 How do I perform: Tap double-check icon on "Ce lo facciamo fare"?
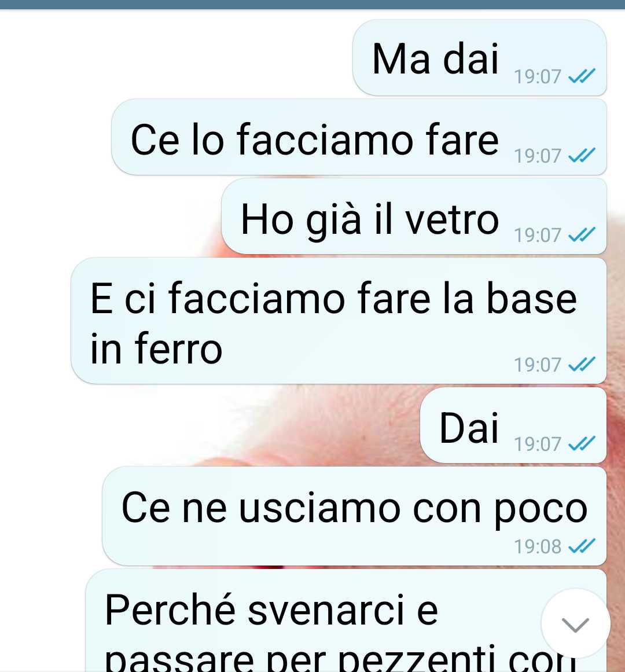[x=582, y=155]
